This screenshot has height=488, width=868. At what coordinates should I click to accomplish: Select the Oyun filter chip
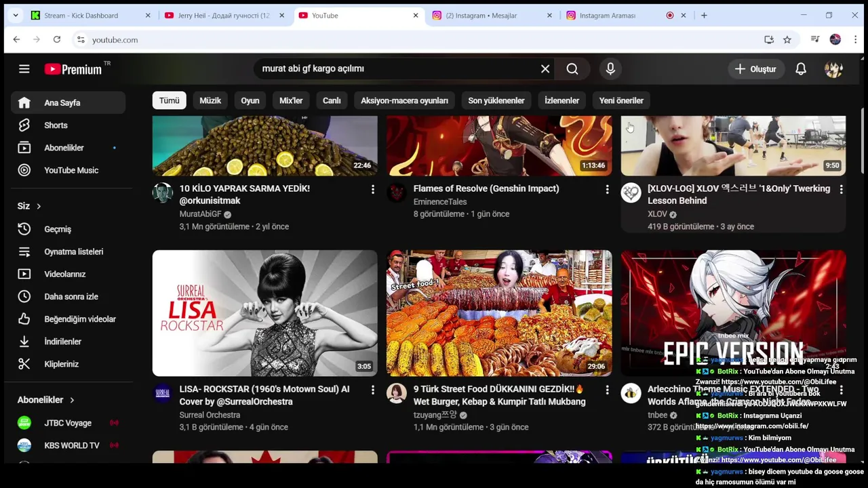[x=250, y=100]
